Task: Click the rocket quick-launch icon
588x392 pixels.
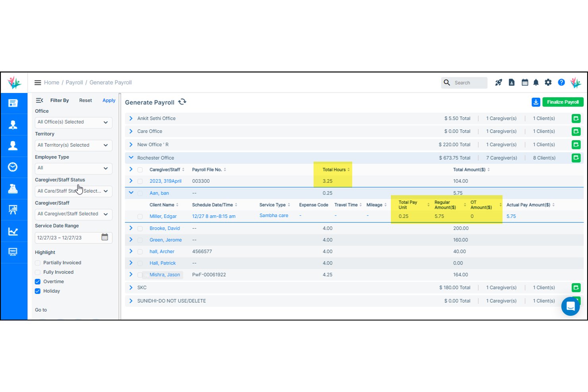Action: (x=499, y=83)
